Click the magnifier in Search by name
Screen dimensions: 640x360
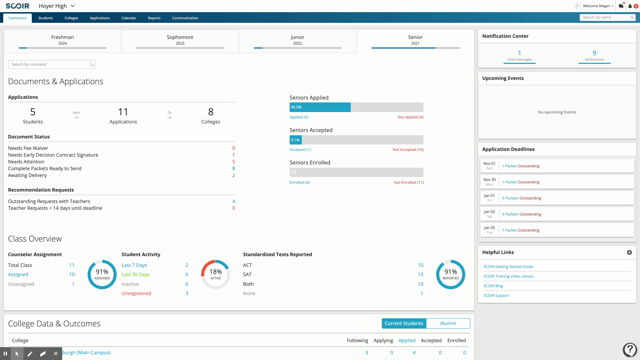632,18
